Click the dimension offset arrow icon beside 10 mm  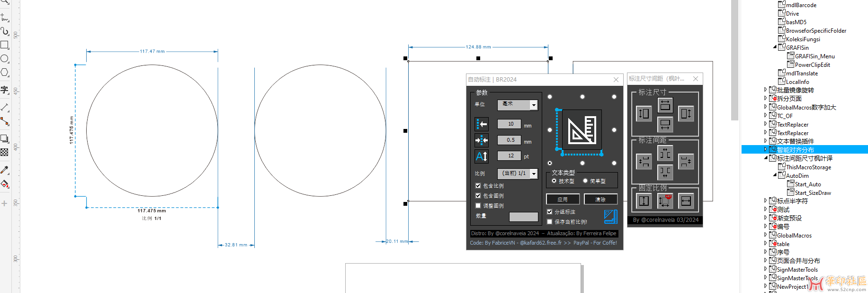coord(482,124)
